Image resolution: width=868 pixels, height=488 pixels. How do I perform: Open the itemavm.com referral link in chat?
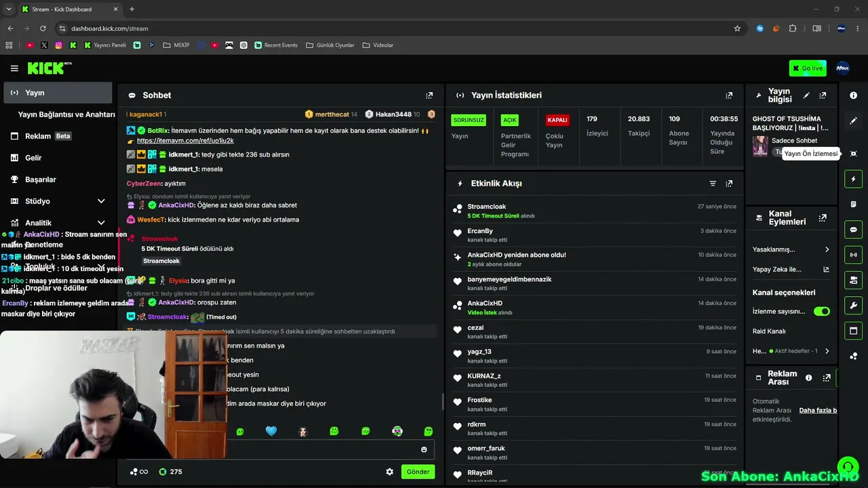point(185,140)
